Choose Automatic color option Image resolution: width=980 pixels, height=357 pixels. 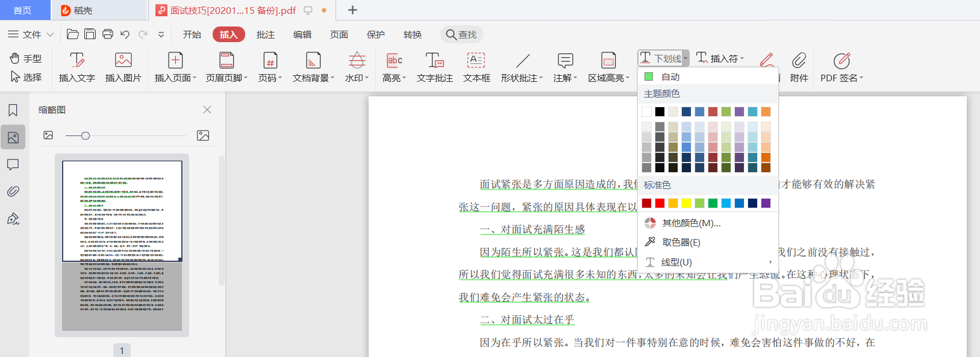pyautogui.click(x=708, y=76)
